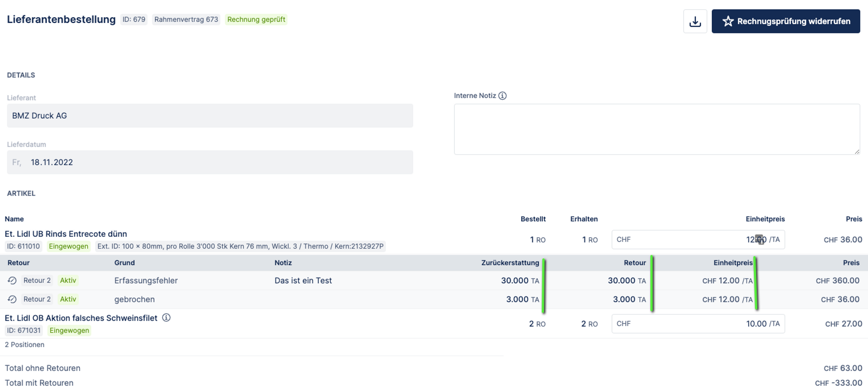Click inside the Interne Notiz text area
868x390 pixels.
[x=656, y=129]
